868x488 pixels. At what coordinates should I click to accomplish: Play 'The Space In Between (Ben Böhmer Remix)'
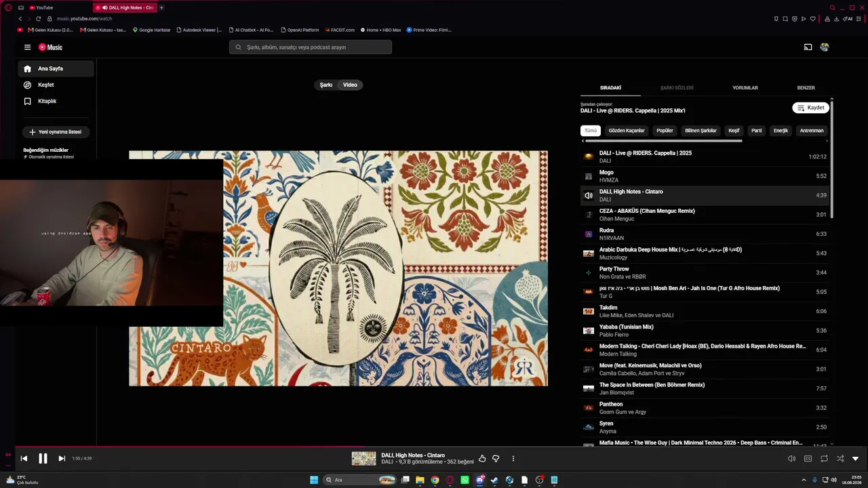(x=705, y=388)
